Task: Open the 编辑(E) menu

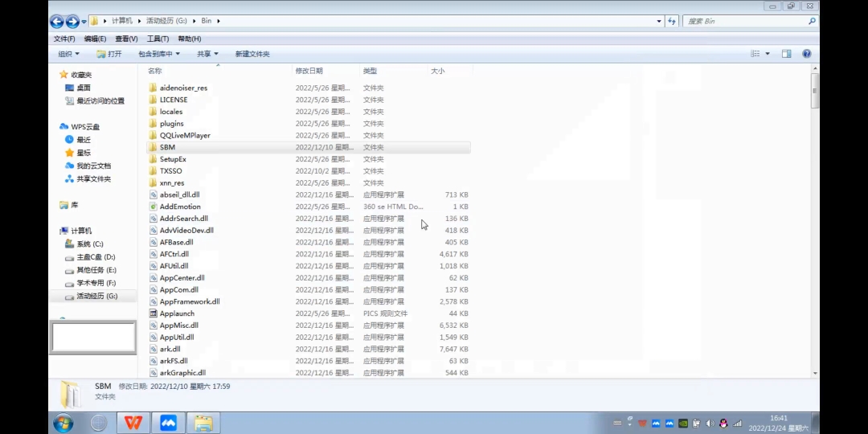Action: coord(95,39)
